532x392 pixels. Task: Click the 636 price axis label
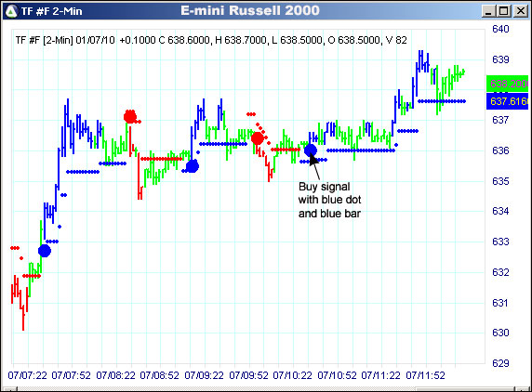(500, 150)
